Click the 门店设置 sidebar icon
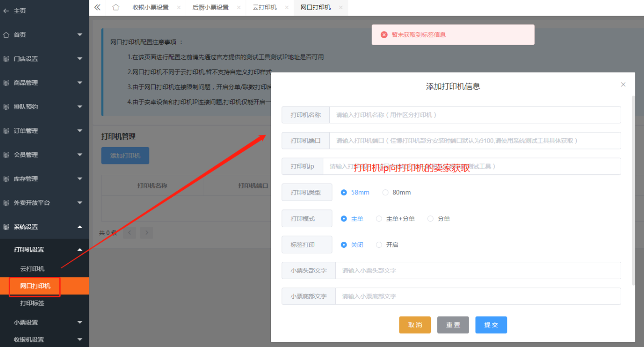 point(6,59)
